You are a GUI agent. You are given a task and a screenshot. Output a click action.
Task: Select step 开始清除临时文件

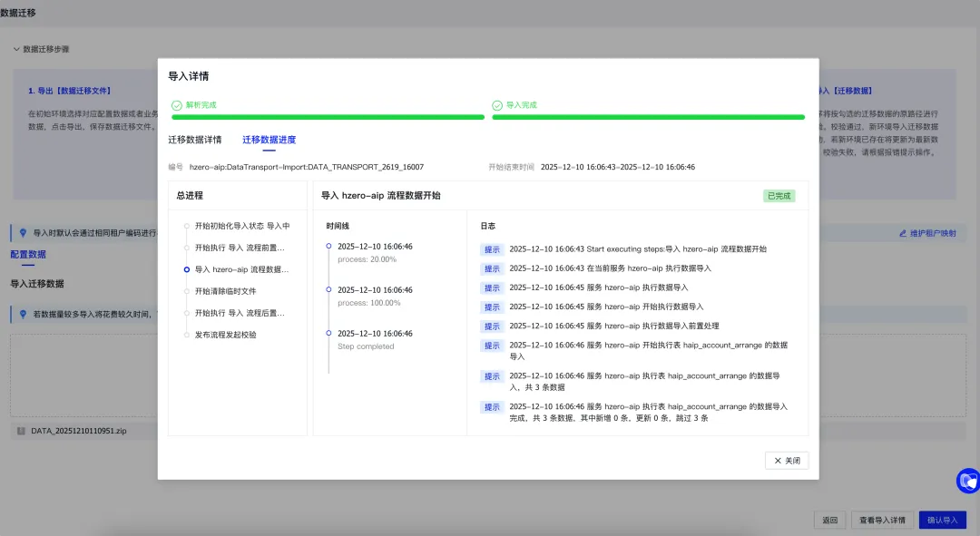(x=225, y=291)
